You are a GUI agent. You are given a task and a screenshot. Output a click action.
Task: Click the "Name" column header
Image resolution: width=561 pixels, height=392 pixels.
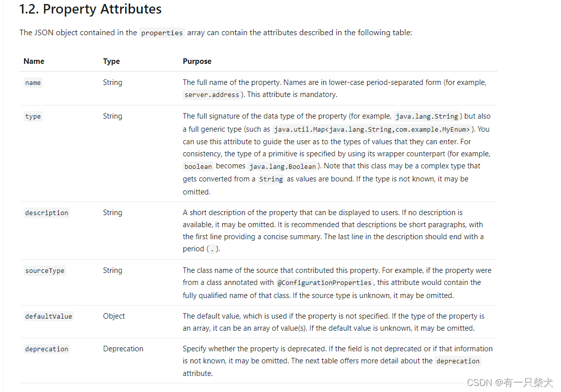click(x=34, y=61)
